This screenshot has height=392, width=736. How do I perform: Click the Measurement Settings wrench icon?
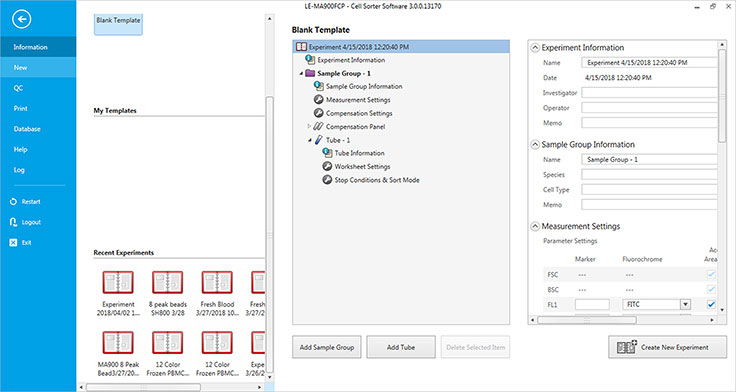click(319, 100)
